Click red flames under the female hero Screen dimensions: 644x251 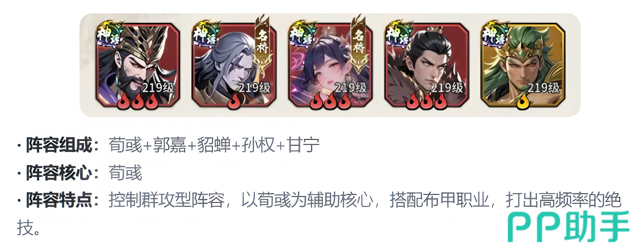click(x=330, y=102)
